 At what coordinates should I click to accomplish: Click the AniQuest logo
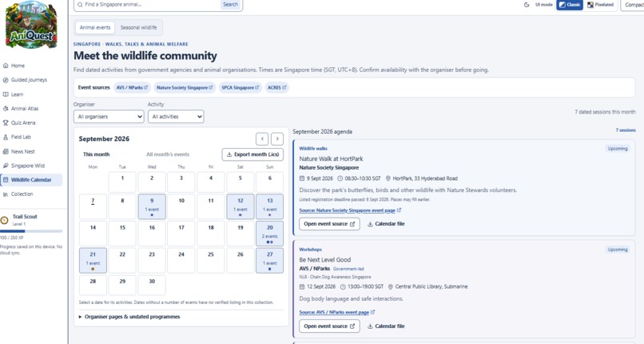click(x=31, y=26)
